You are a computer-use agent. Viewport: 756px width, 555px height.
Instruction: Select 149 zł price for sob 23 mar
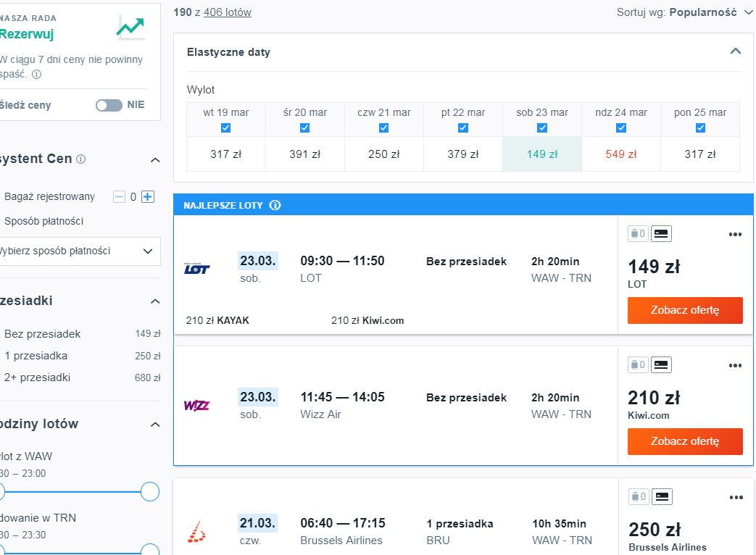click(x=542, y=154)
